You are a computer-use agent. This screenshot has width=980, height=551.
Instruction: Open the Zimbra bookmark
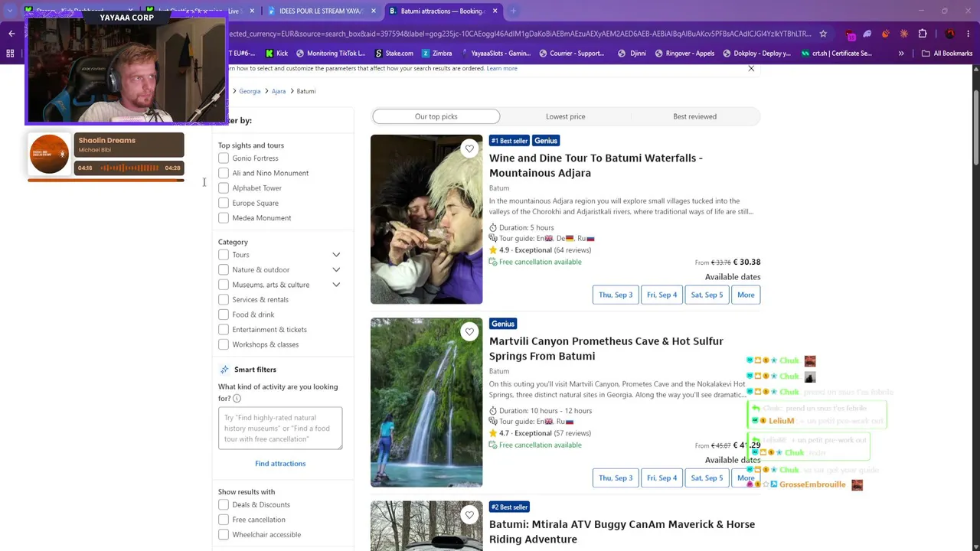[436, 54]
